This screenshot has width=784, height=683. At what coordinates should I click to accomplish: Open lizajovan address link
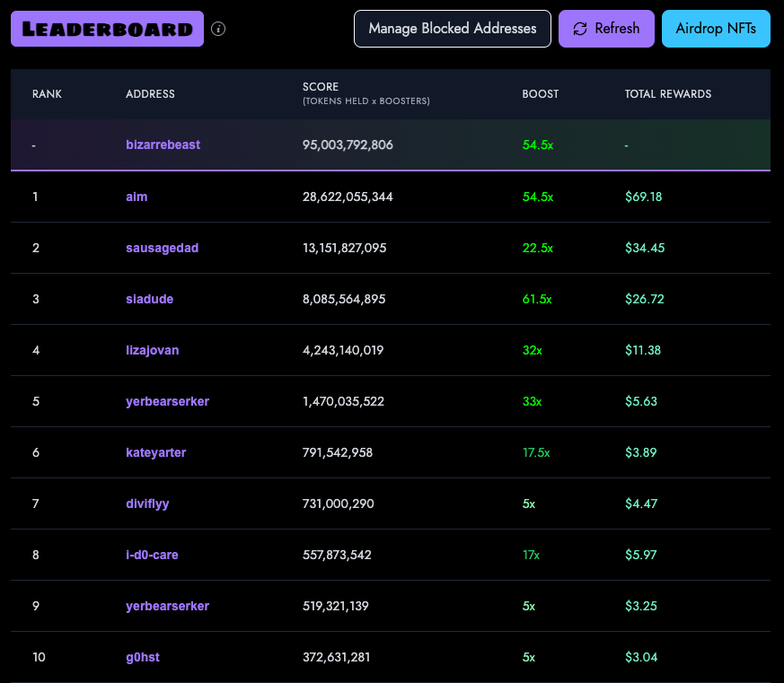(153, 350)
